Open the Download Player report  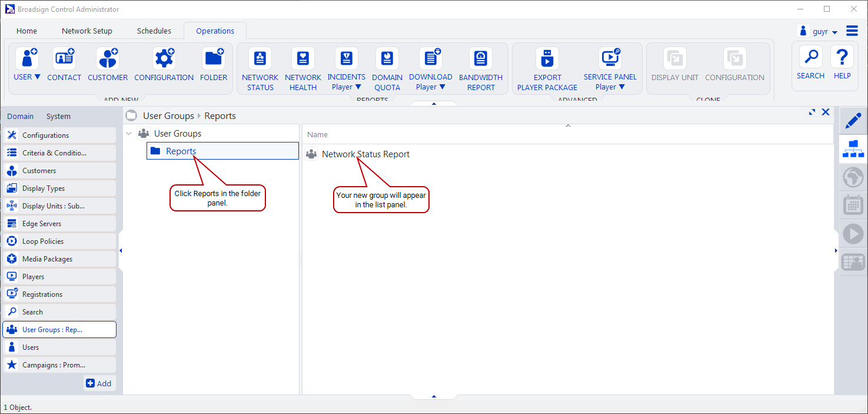pyautogui.click(x=431, y=59)
